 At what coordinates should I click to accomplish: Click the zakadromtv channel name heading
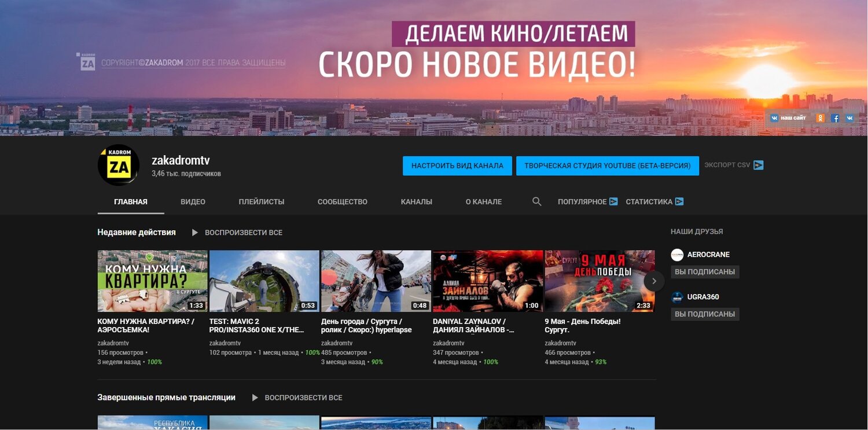(181, 161)
